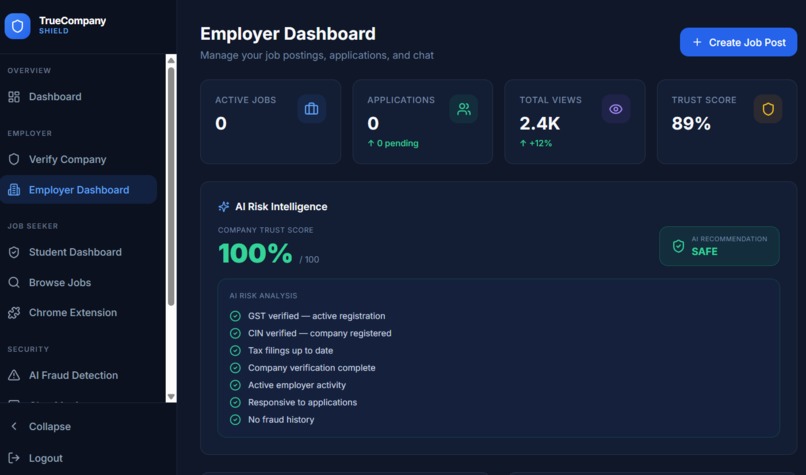Open the Dashboard menu item
This screenshot has width=806, height=475.
79,97
